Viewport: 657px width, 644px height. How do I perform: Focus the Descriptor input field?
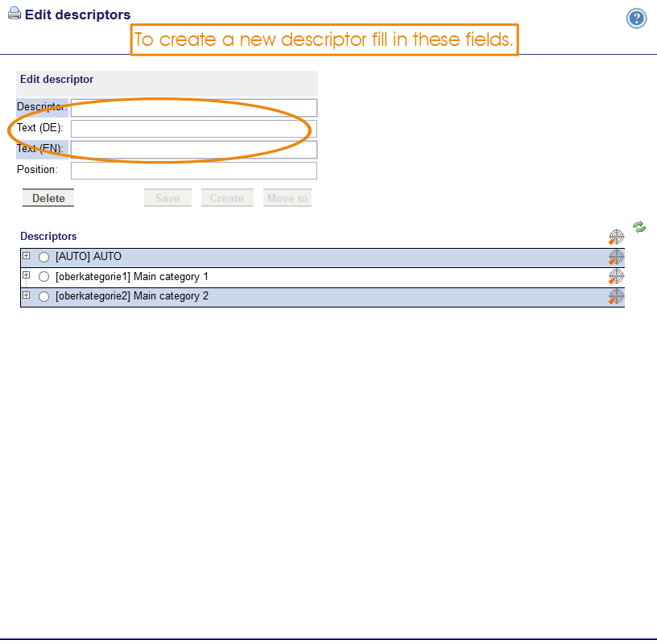[x=194, y=108]
